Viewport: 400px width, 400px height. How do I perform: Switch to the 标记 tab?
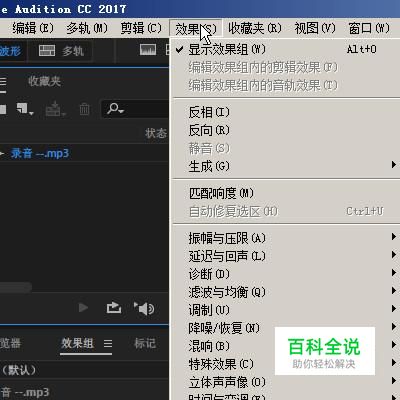[x=145, y=343]
